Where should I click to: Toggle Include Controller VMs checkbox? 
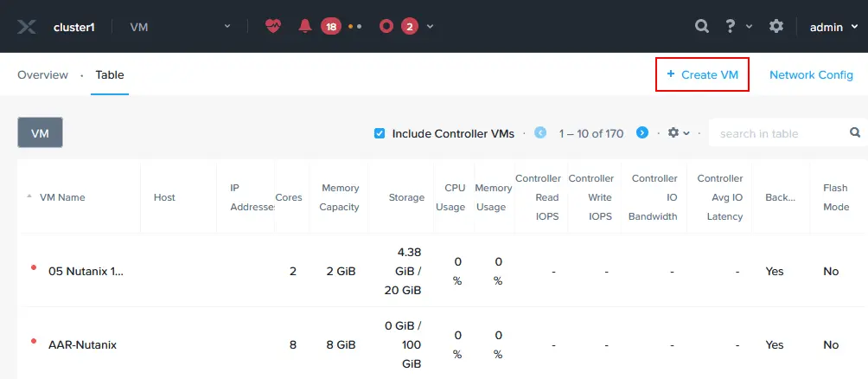pyautogui.click(x=380, y=133)
